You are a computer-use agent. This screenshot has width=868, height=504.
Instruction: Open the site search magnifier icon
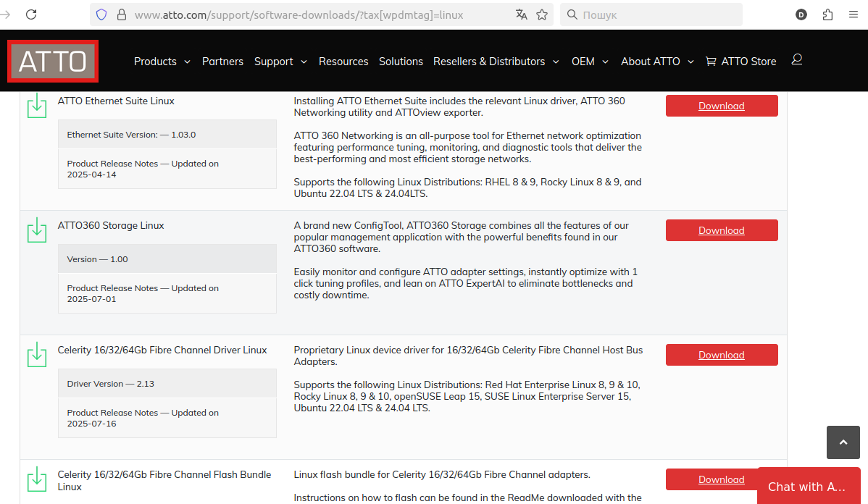(x=797, y=60)
